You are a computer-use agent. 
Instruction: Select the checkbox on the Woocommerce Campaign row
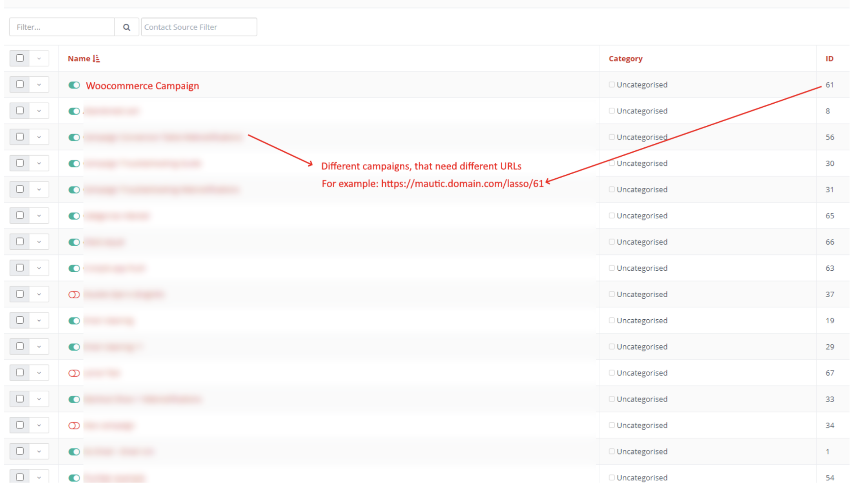tap(19, 84)
